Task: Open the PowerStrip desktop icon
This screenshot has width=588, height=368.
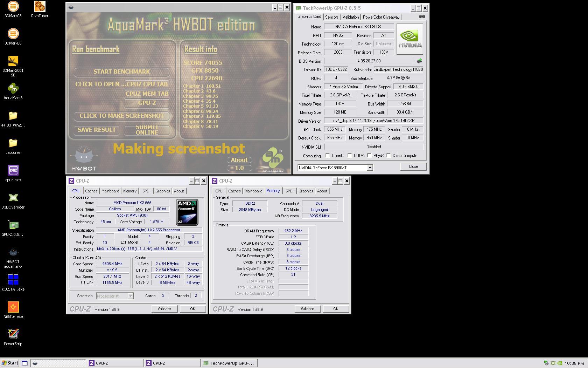Action: (13, 338)
